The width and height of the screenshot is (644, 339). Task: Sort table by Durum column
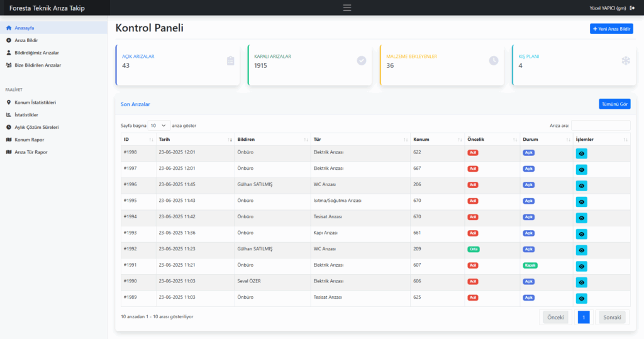[x=547, y=140]
